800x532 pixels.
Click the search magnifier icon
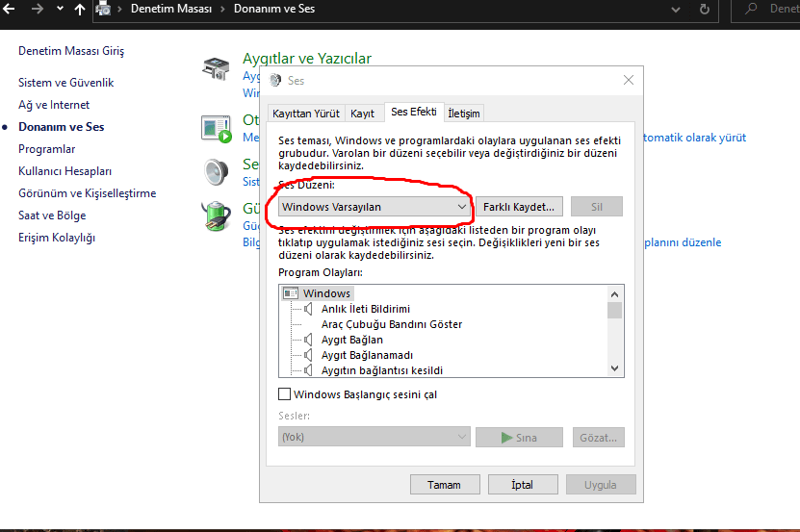click(x=751, y=9)
